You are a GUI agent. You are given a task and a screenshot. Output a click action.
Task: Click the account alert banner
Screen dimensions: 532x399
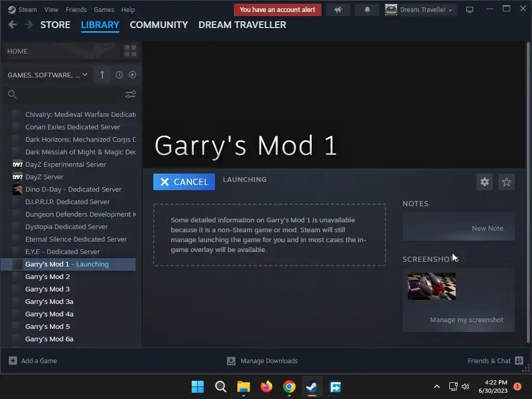click(277, 10)
